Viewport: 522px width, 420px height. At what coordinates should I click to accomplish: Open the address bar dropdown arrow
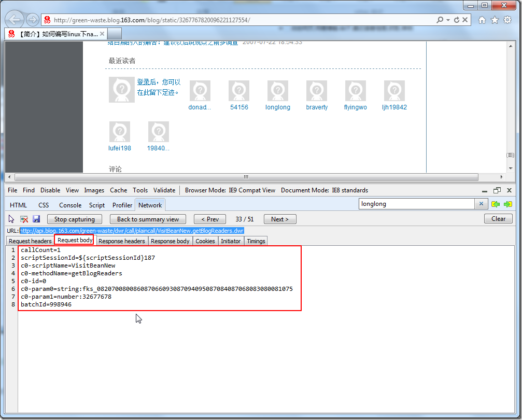pos(448,20)
